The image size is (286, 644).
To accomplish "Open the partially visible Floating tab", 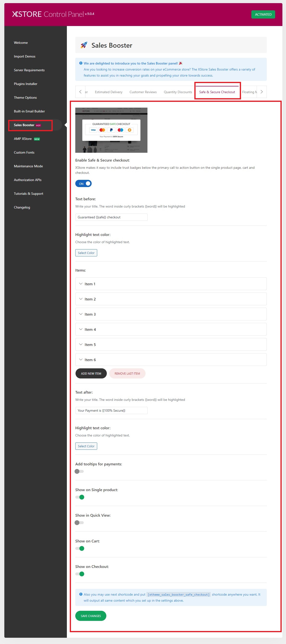I will [x=249, y=92].
